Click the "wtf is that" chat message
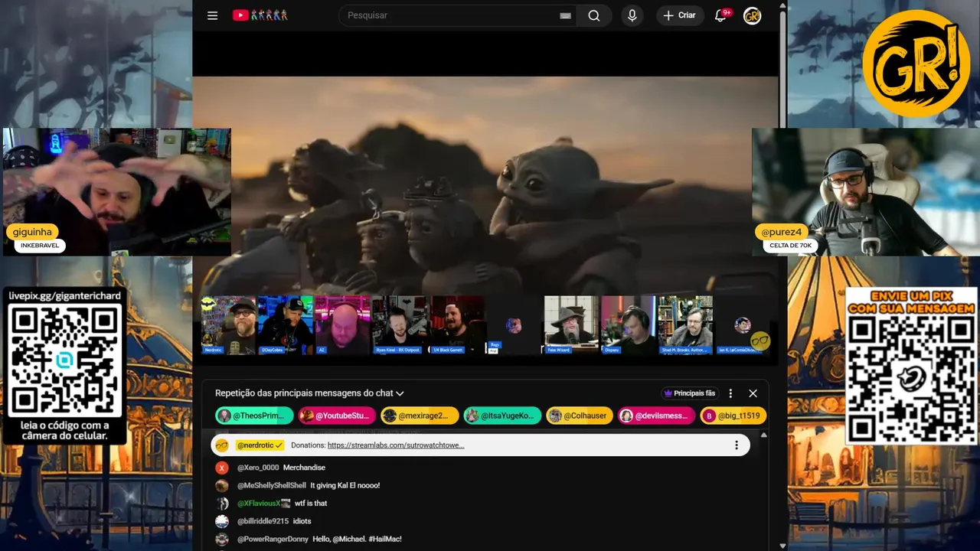 click(311, 504)
